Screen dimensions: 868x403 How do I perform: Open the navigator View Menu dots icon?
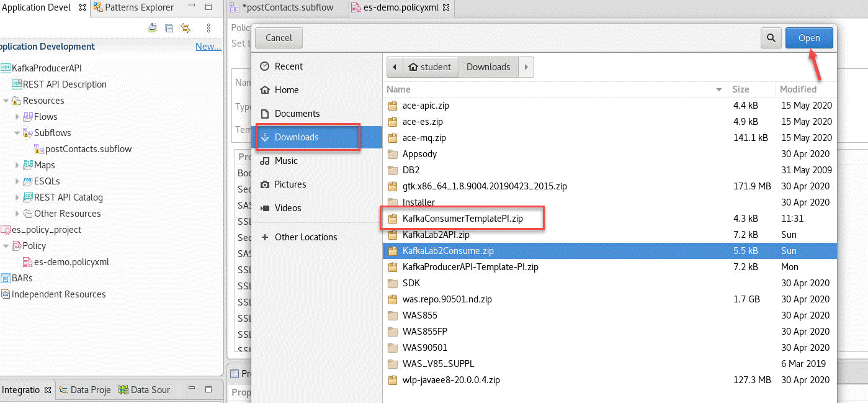click(x=208, y=28)
